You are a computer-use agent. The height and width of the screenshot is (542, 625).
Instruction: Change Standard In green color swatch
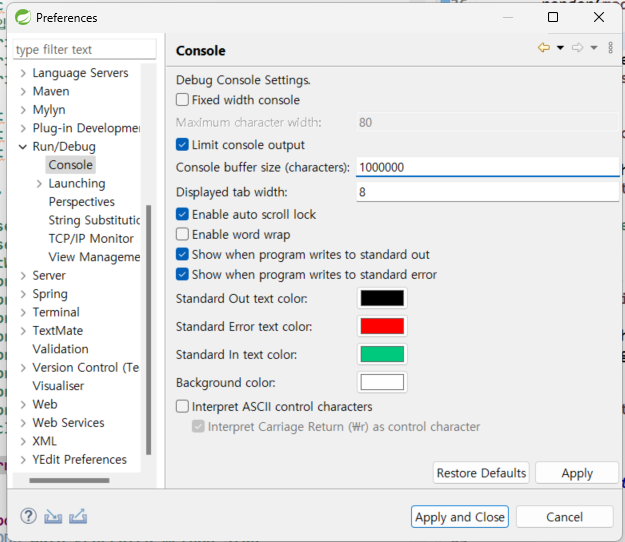click(x=382, y=354)
